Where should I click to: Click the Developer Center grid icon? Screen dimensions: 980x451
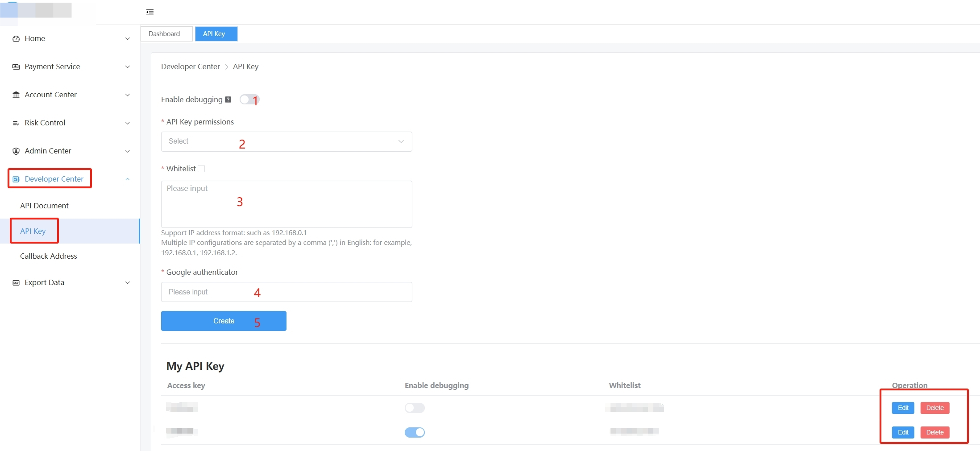coord(16,178)
